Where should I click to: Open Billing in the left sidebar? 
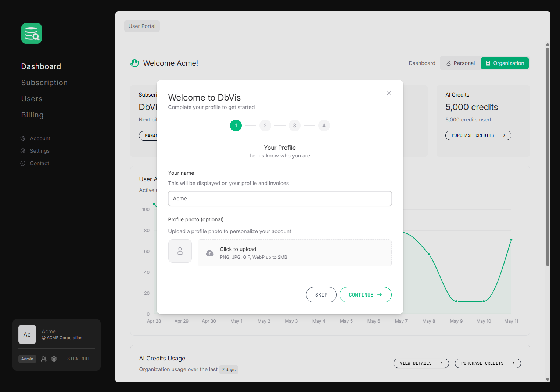click(32, 115)
